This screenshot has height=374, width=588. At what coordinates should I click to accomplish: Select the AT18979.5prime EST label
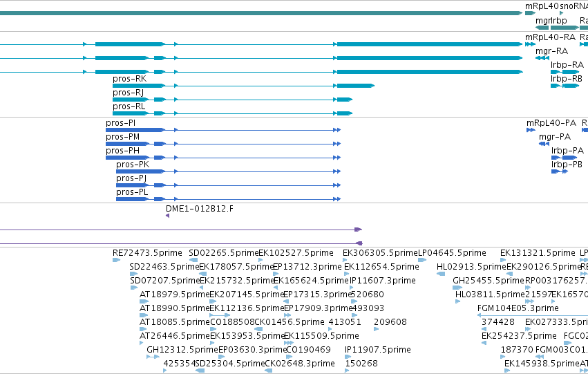[x=174, y=295]
